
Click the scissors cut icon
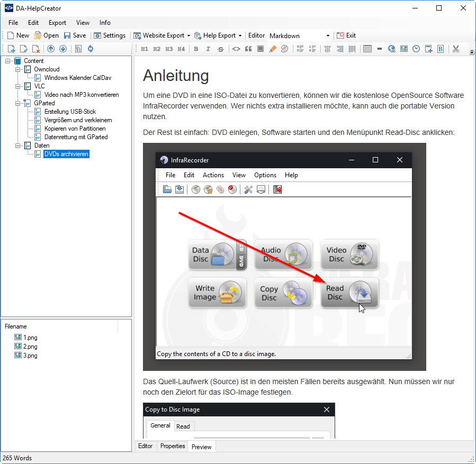(x=456, y=49)
